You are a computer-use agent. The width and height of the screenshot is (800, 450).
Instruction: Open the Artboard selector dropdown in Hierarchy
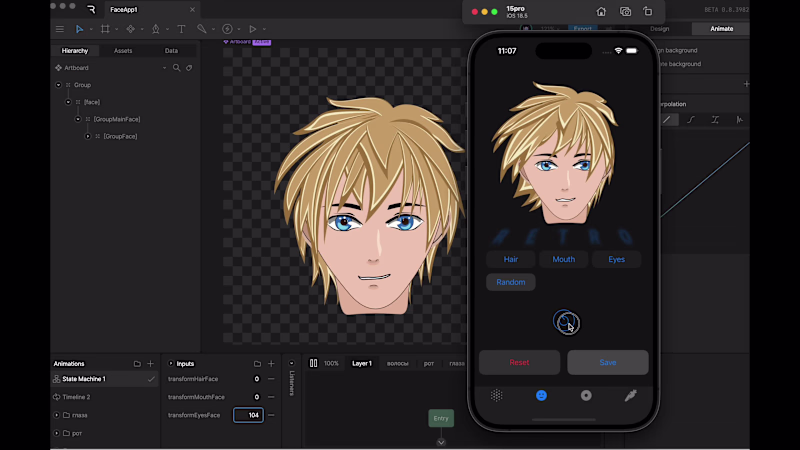[x=164, y=68]
